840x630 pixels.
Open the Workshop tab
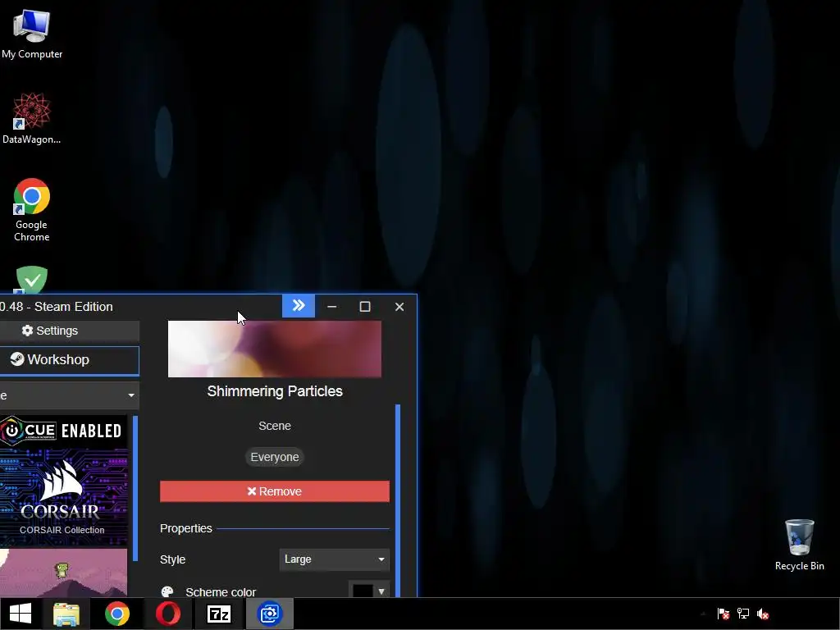[69, 359]
